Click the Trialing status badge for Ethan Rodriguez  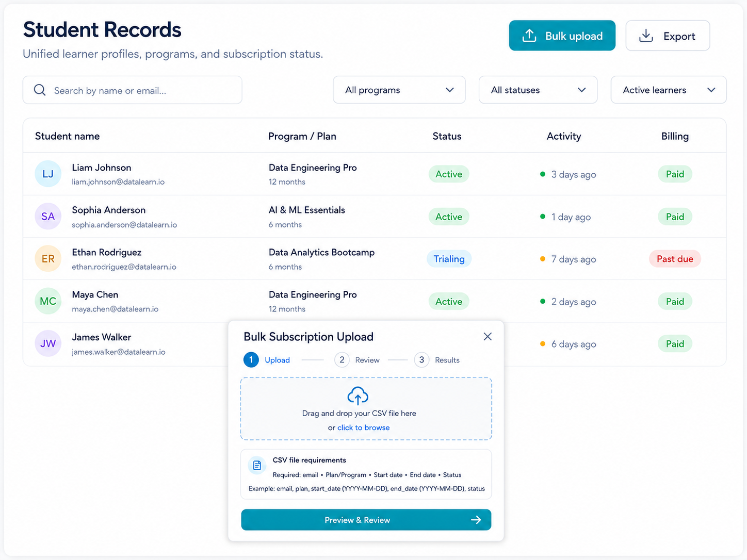click(x=449, y=259)
